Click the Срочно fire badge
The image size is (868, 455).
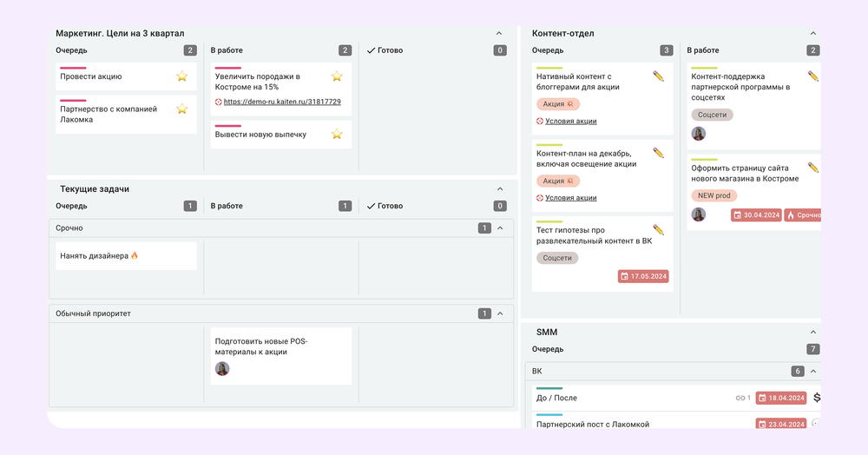coord(803,214)
